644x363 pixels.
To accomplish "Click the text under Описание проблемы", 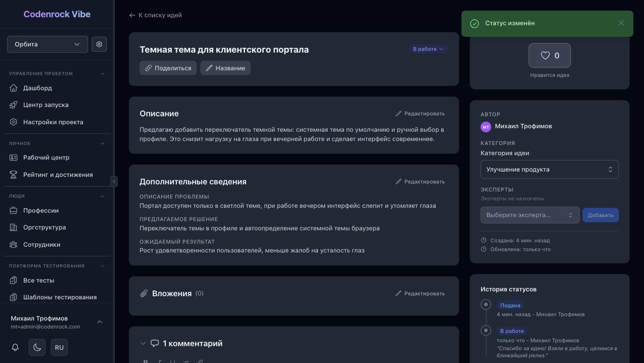I will click(288, 206).
